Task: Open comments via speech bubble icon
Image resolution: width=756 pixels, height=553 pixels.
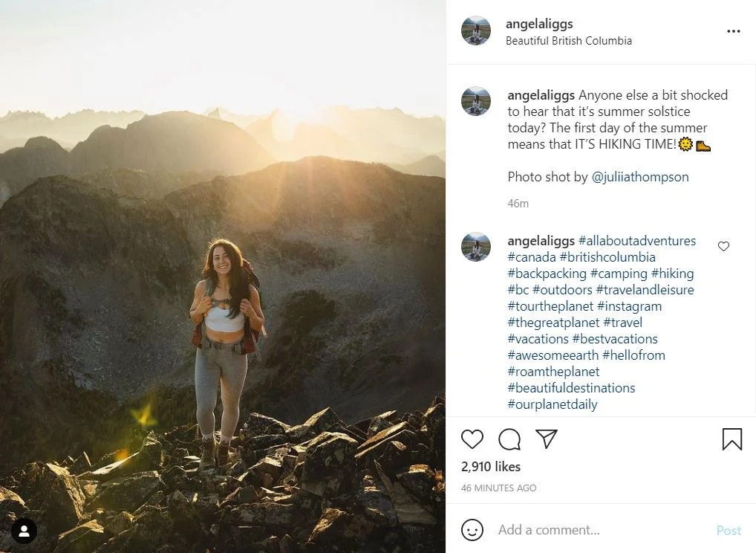Action: click(509, 439)
